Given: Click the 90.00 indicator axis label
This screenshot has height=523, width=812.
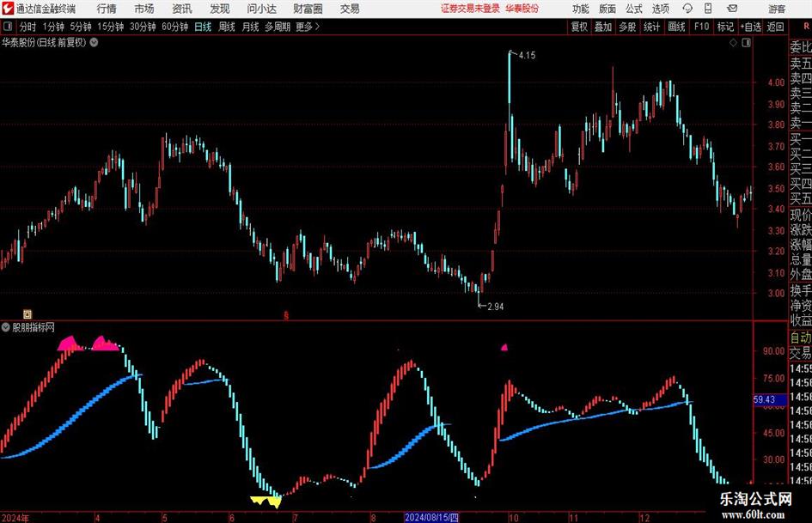Looking at the screenshot, I should pos(773,350).
